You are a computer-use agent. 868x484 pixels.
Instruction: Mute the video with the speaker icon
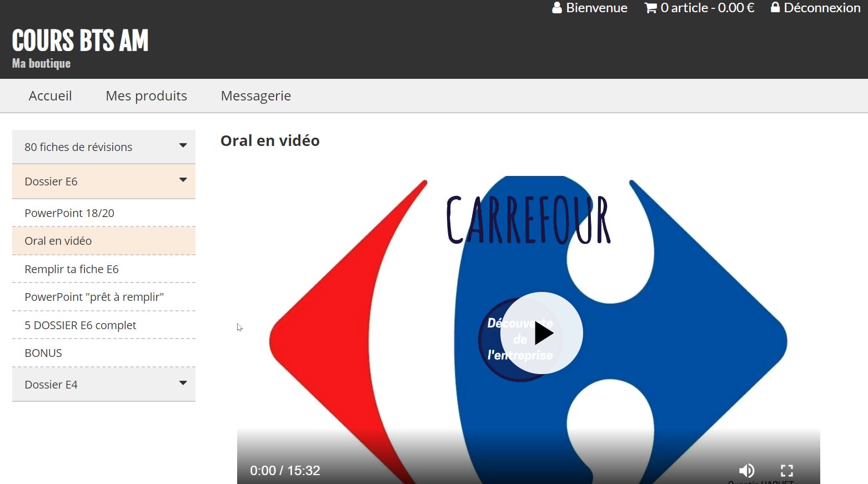pyautogui.click(x=747, y=471)
